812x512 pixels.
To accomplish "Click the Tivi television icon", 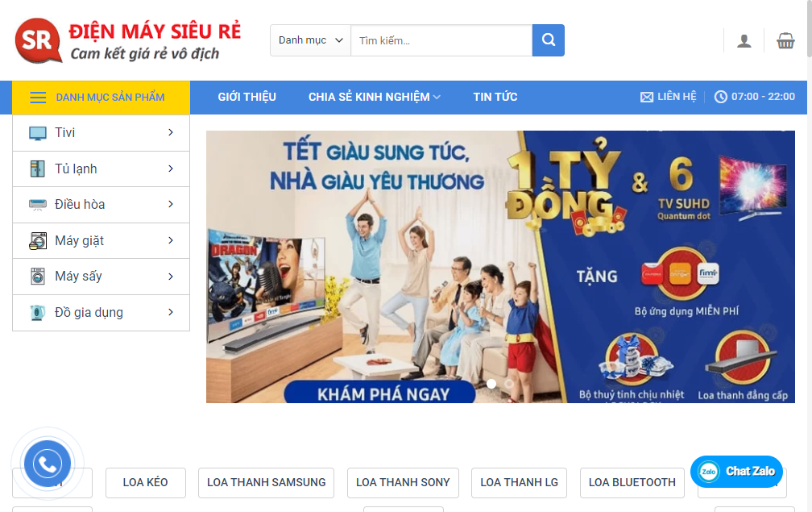I will (x=38, y=133).
